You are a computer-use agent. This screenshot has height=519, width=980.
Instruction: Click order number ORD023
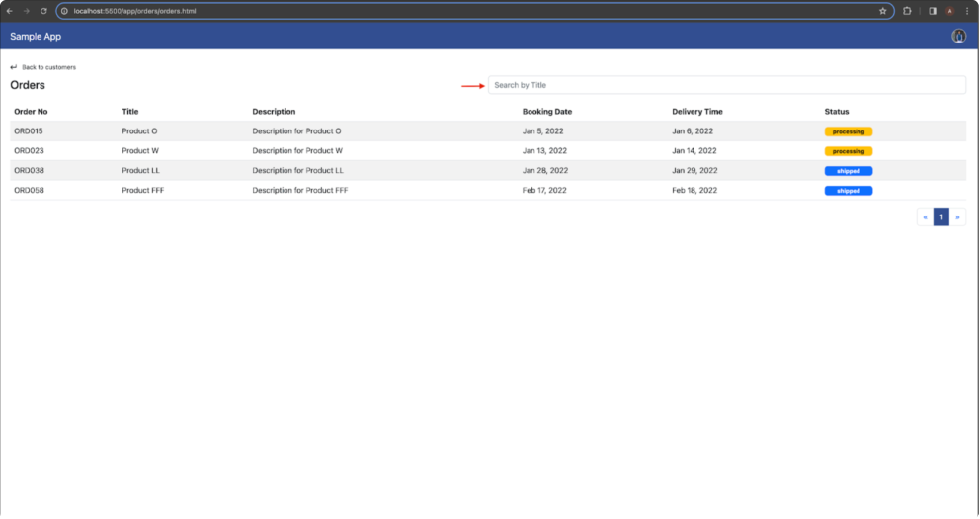pos(29,150)
